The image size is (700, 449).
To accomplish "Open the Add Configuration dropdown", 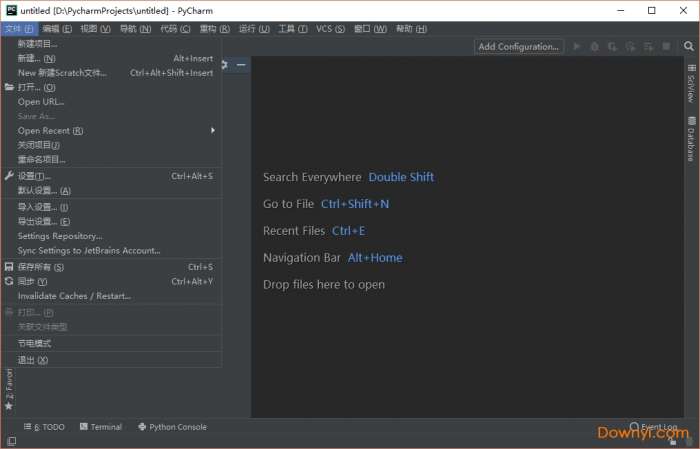I will pyautogui.click(x=518, y=46).
